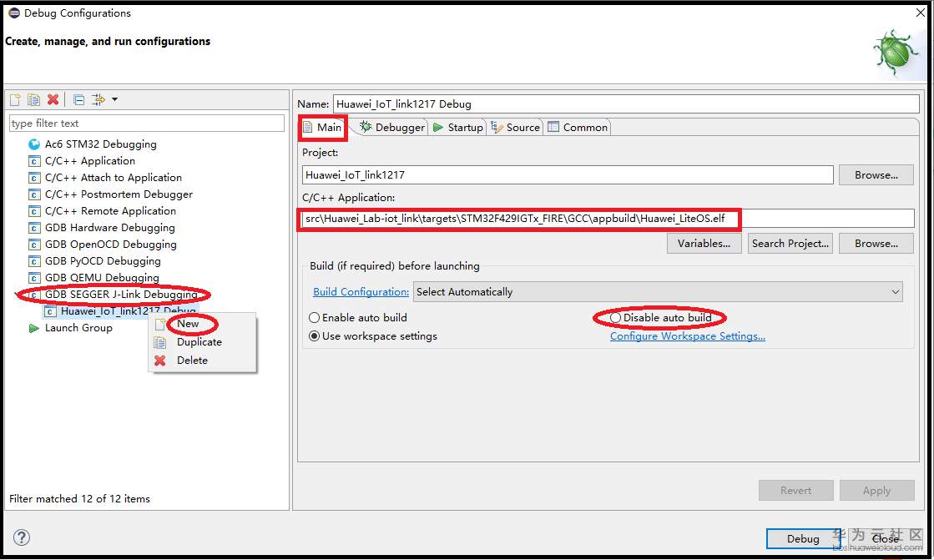Click Ac6 STM32 Debugging icon

click(34, 144)
